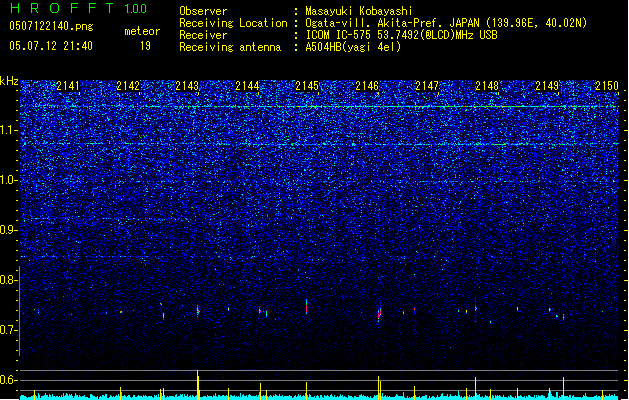Screen dimensions: 629x400
Task: Click the 0.9 kHz frequency label
Action: (x=9, y=230)
